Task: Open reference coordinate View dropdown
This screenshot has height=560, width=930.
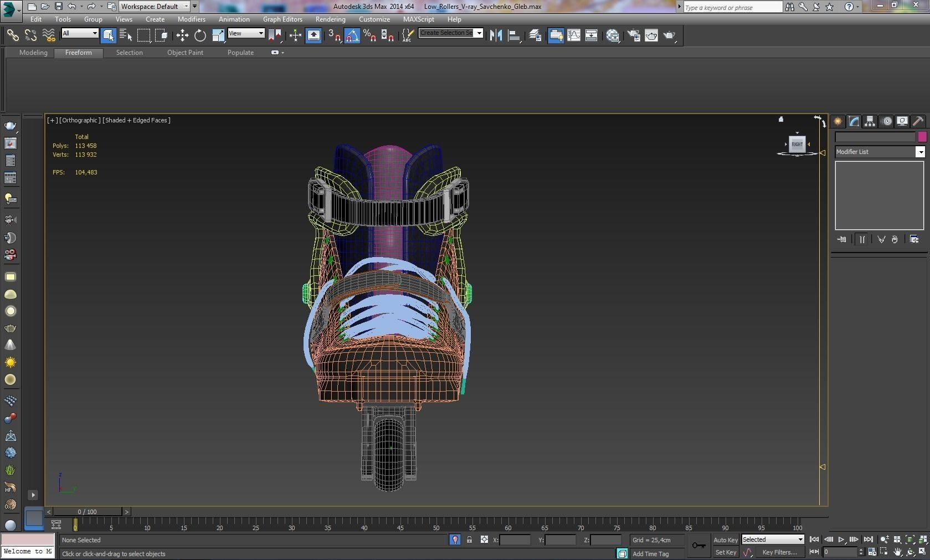Action: [x=246, y=33]
